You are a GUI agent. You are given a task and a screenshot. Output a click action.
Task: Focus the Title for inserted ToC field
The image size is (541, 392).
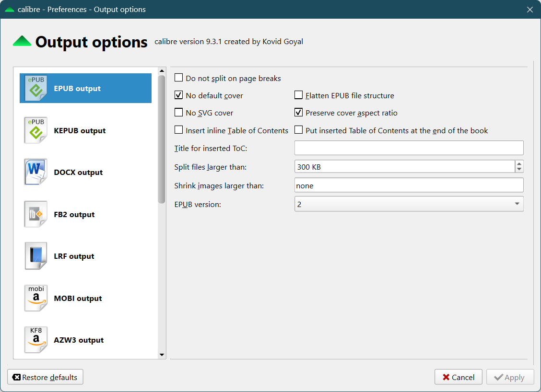pyautogui.click(x=409, y=148)
